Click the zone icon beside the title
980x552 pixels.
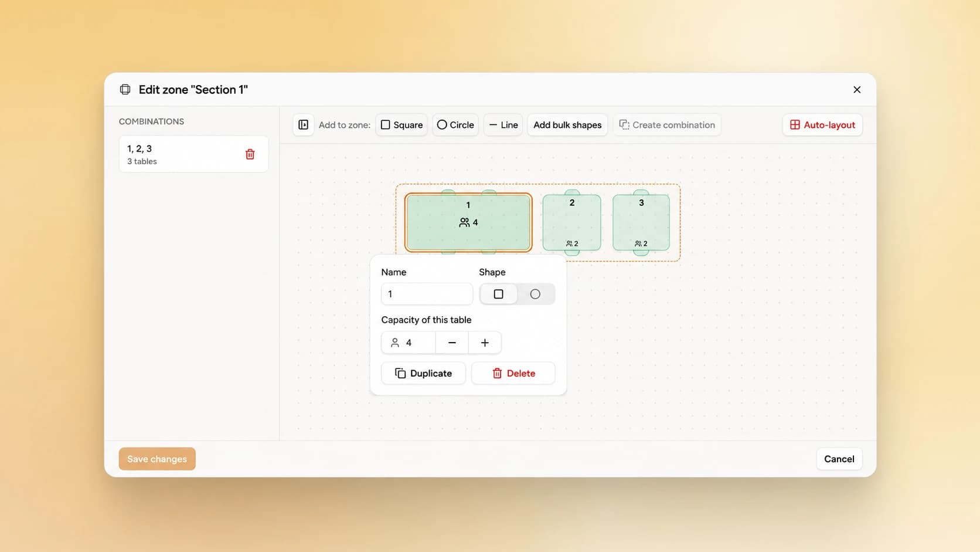pyautogui.click(x=125, y=90)
